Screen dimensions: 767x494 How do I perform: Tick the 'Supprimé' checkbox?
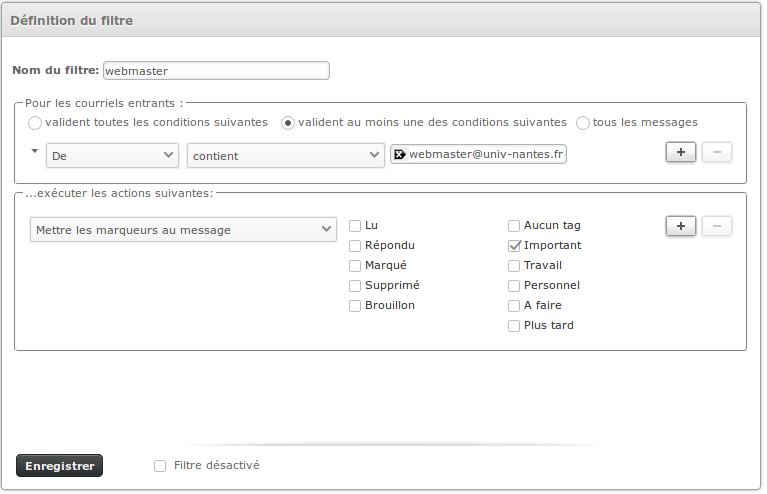[x=355, y=286]
